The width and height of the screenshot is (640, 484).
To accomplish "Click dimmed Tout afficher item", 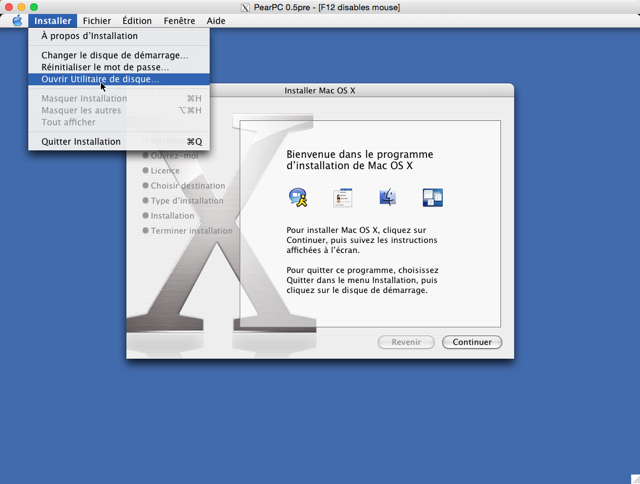I will (x=119, y=122).
